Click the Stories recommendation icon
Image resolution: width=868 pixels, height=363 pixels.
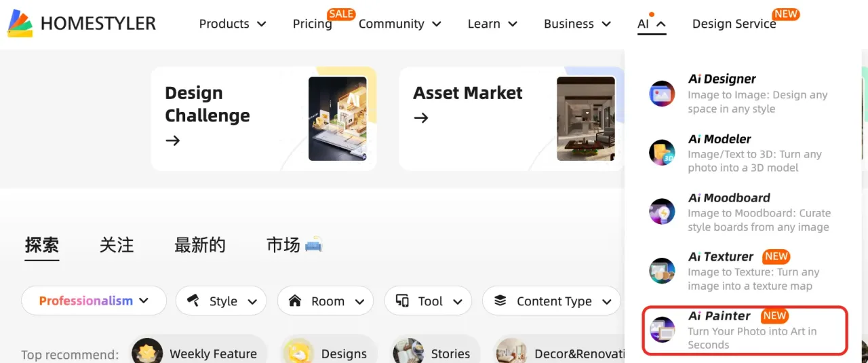[x=408, y=354]
